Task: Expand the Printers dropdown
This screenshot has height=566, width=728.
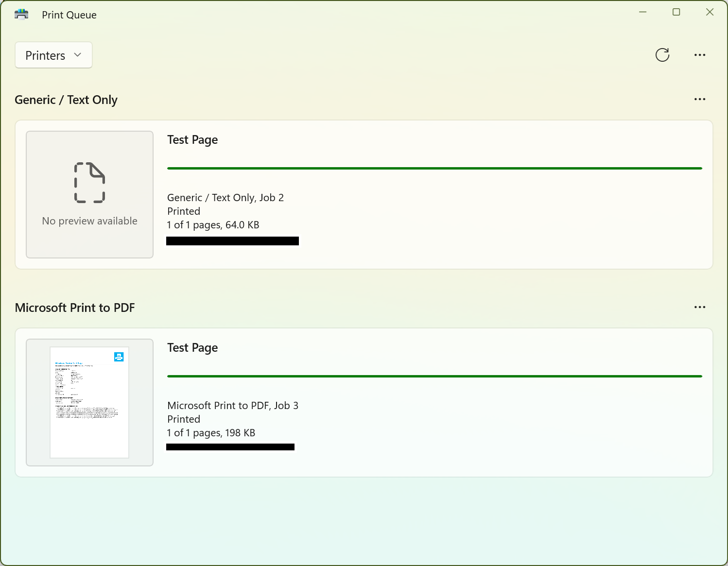Action: click(53, 55)
